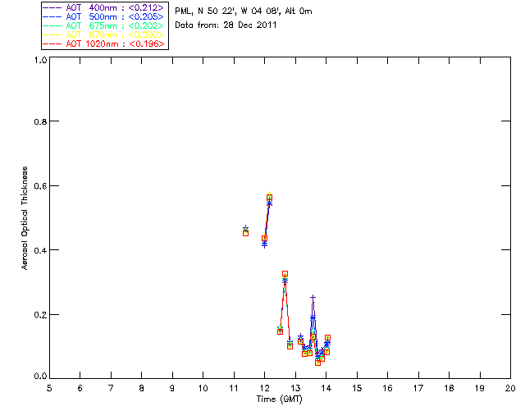Click the isolated data point between hours 11 and 12
This screenshot has height=420, width=525.
[245, 231]
